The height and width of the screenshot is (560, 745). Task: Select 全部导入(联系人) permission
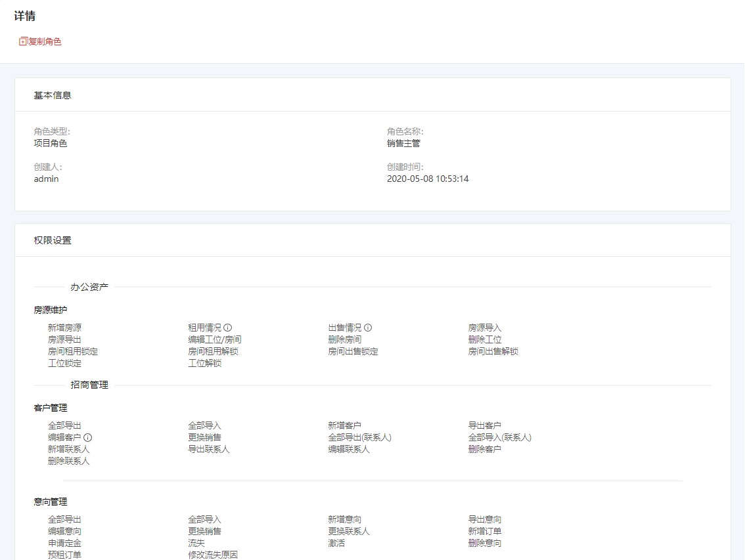(x=499, y=438)
